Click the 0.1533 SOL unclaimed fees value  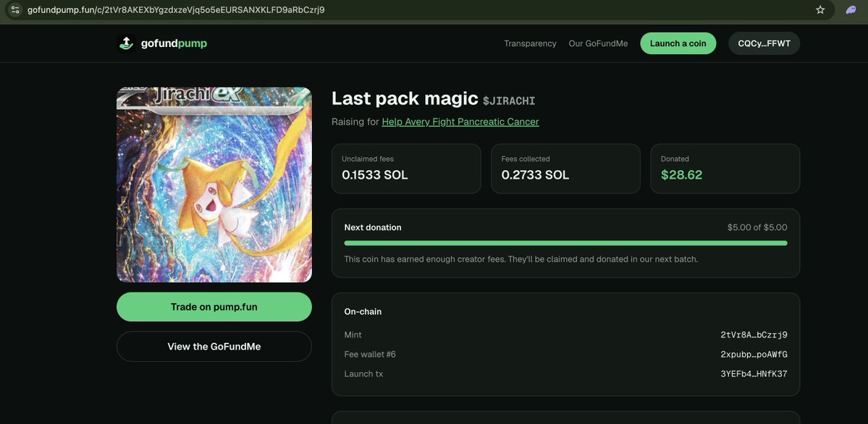375,175
